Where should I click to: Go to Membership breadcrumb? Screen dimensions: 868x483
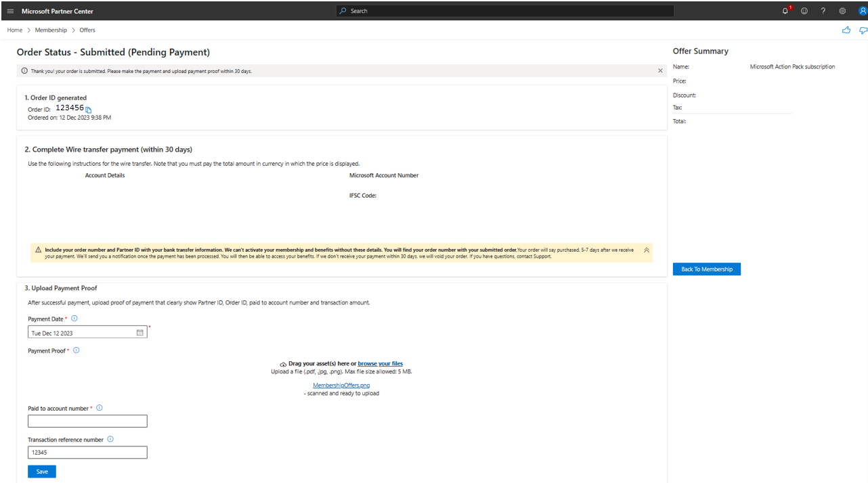(51, 30)
